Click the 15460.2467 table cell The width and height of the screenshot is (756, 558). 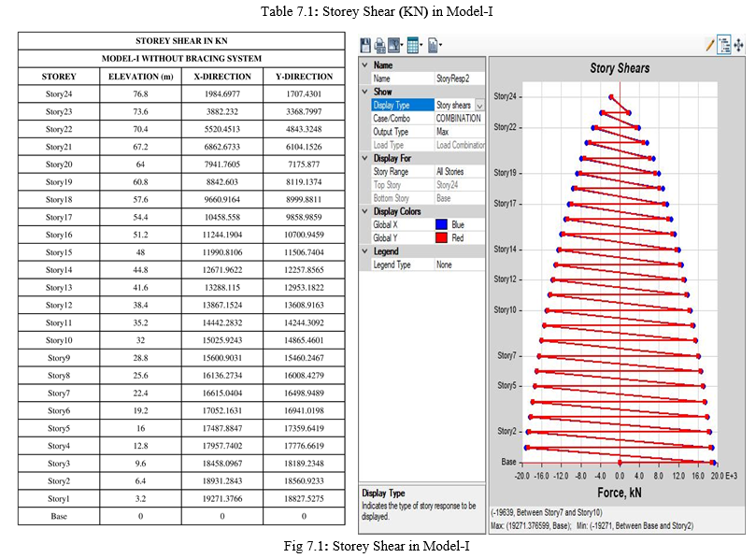[304, 358]
